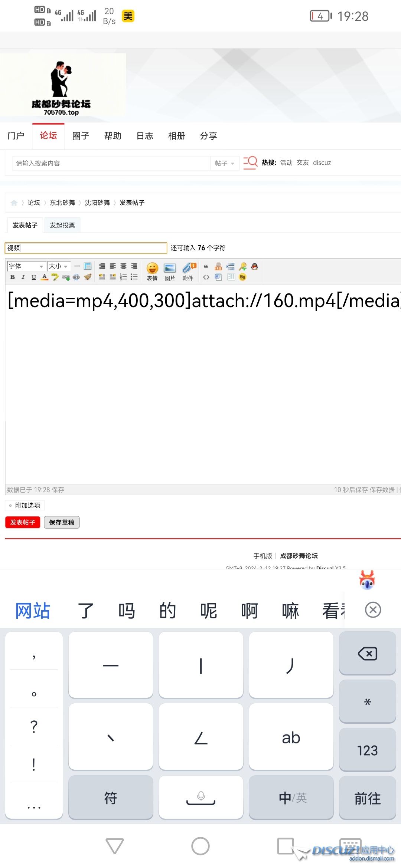This screenshot has height=868, width=401.
Task: Click the QQ penguin icon in toolbar
Action: point(254,266)
